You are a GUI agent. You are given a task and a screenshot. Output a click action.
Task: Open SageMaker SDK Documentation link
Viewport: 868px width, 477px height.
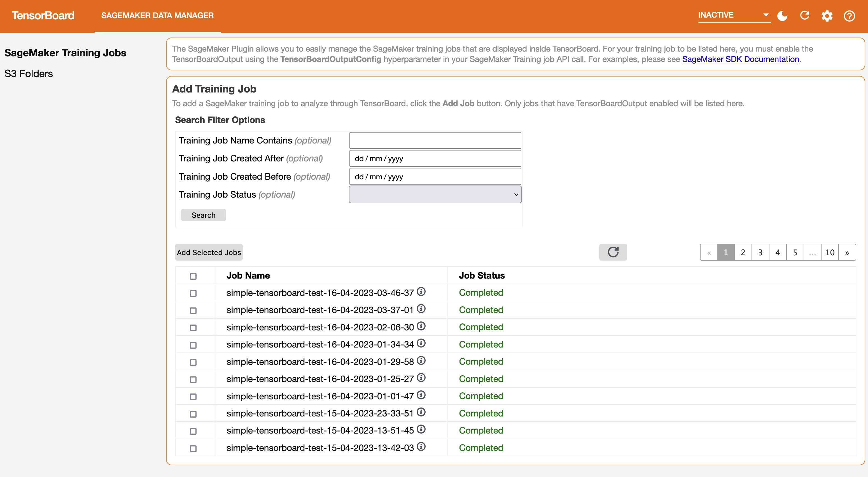pos(741,59)
